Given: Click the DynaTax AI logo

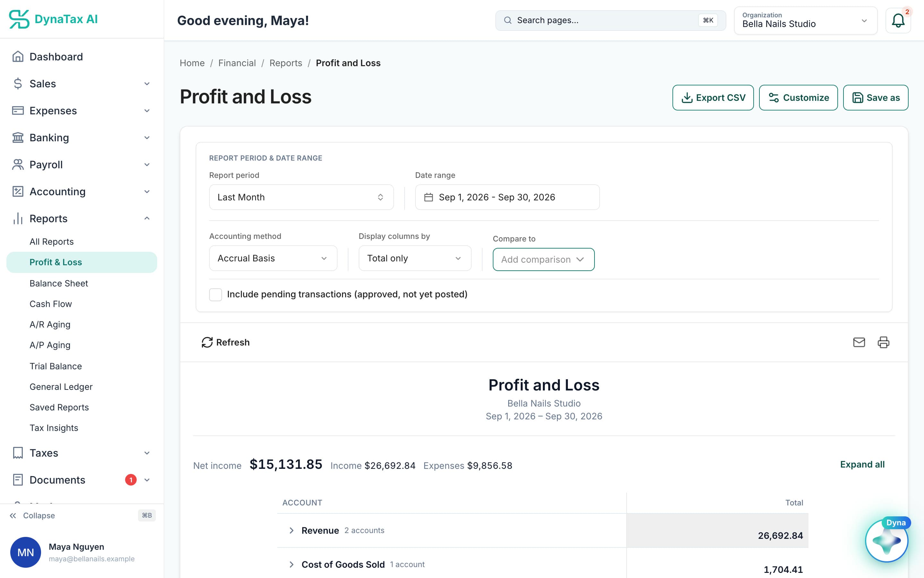Looking at the screenshot, I should point(54,19).
